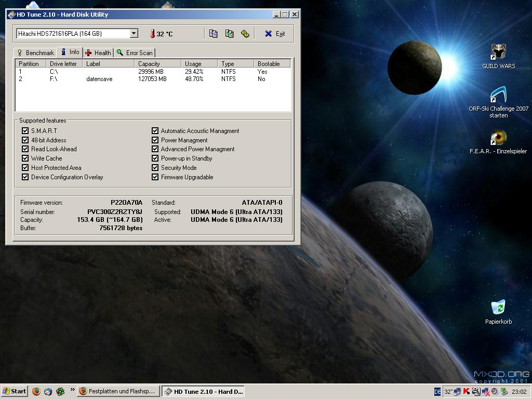Click the copy info to clipboard icon
This screenshot has width=532, height=399.
click(x=213, y=34)
